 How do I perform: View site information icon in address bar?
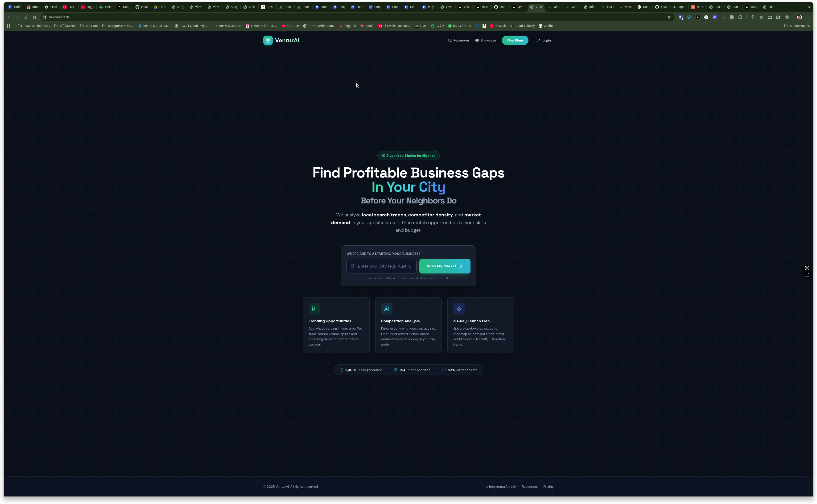click(x=44, y=17)
